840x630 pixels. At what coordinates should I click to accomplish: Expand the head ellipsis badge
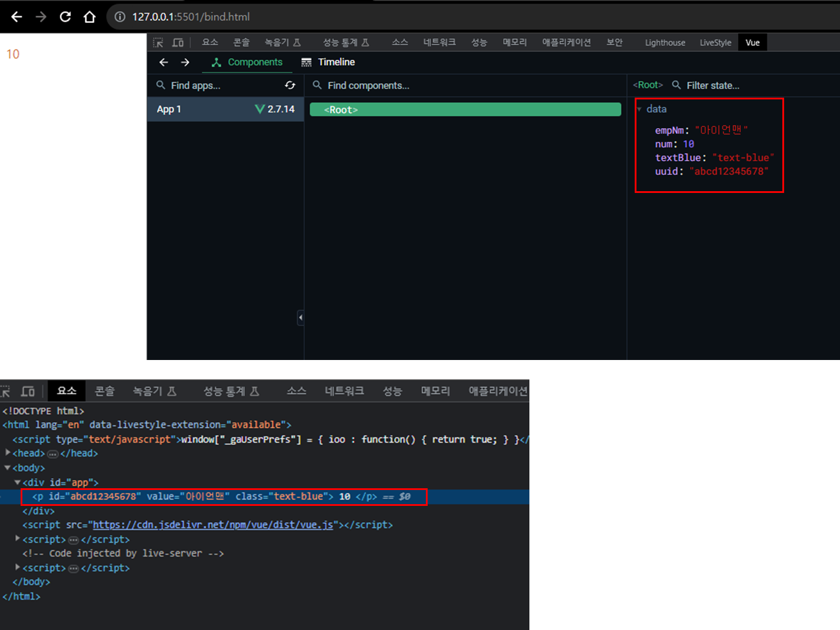click(52, 454)
